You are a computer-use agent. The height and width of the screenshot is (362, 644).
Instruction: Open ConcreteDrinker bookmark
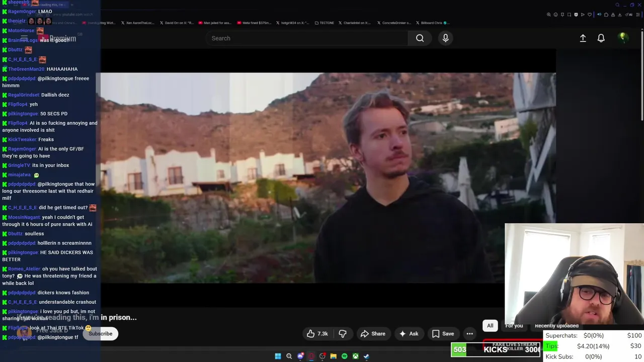(x=393, y=23)
